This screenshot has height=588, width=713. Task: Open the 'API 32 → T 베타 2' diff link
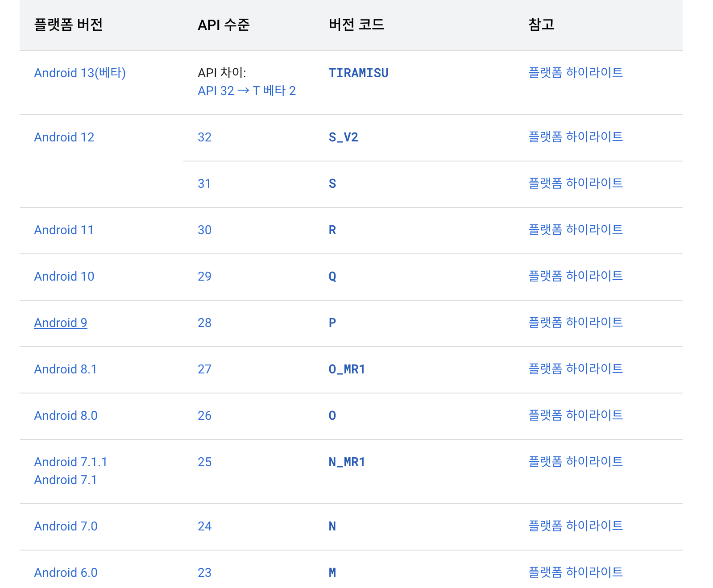coord(247,91)
